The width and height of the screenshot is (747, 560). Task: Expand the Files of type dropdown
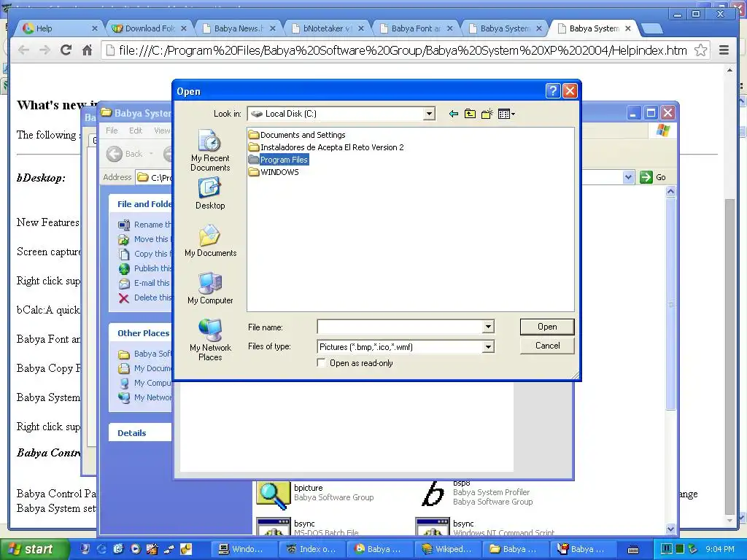pyautogui.click(x=488, y=346)
